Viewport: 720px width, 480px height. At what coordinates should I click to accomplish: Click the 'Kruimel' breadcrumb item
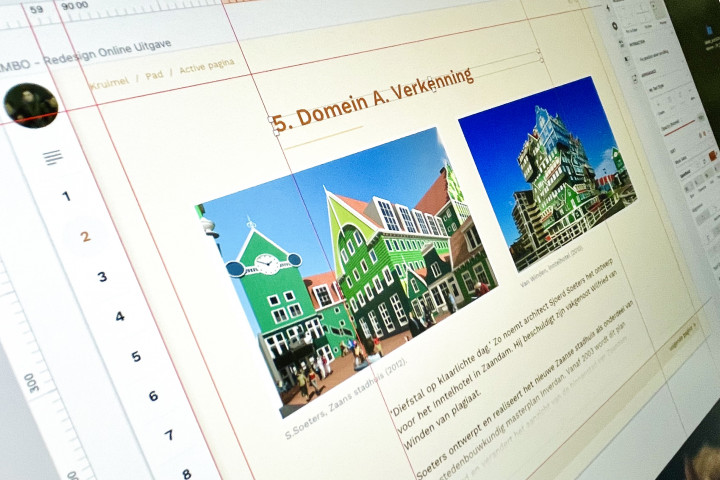click(x=109, y=83)
